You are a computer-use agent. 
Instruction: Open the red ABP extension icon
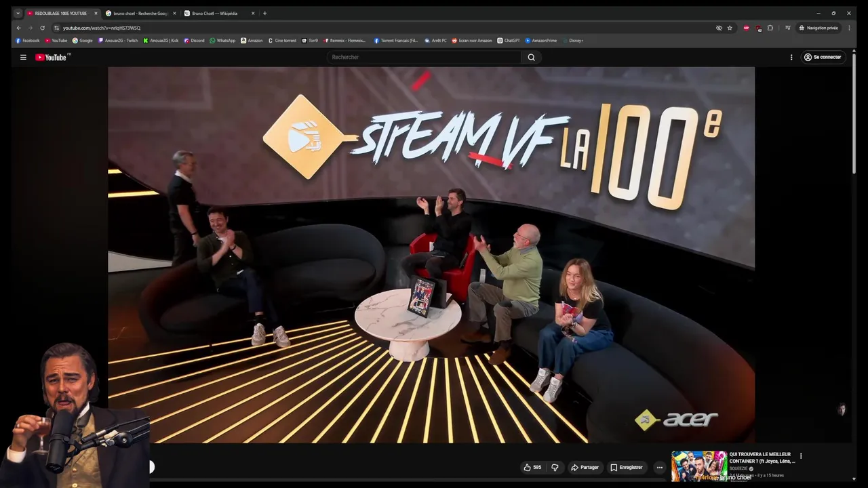point(747,28)
